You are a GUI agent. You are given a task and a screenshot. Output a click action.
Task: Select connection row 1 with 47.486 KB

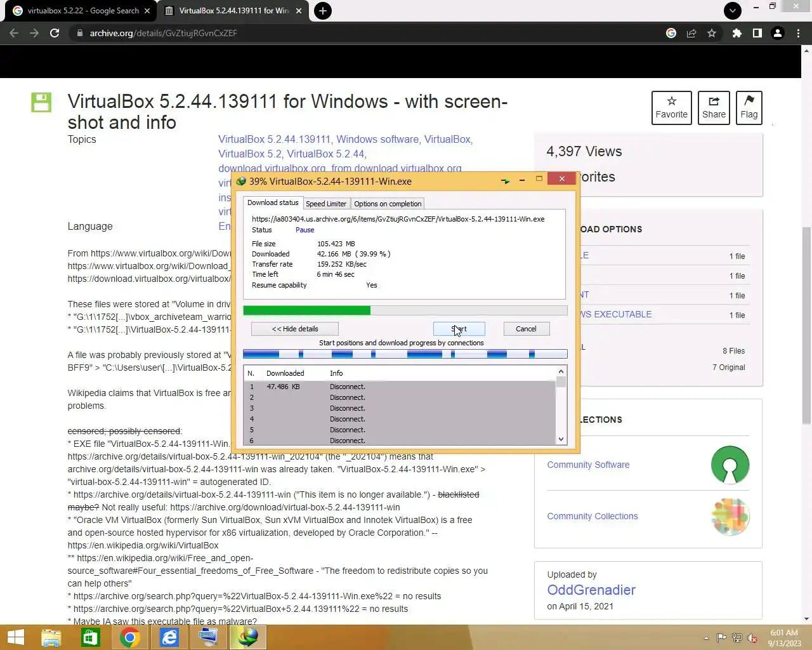(x=400, y=387)
